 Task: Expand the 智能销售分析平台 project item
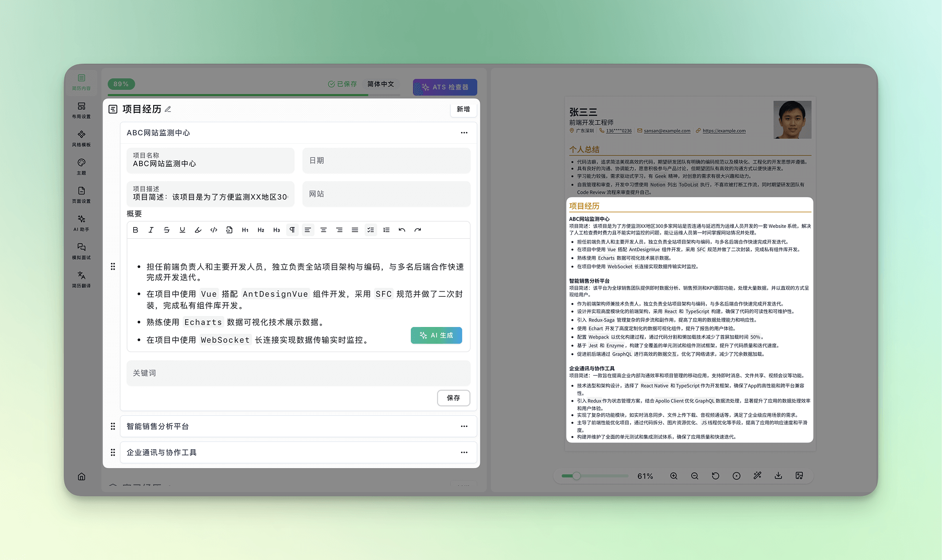157,426
